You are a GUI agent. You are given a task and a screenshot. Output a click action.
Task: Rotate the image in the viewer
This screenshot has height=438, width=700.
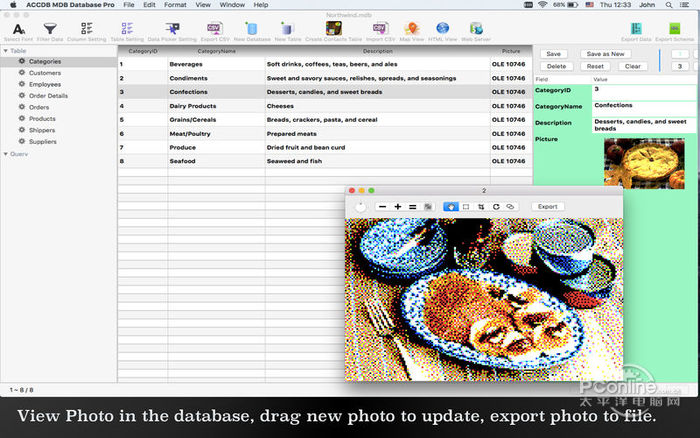pyautogui.click(x=496, y=207)
